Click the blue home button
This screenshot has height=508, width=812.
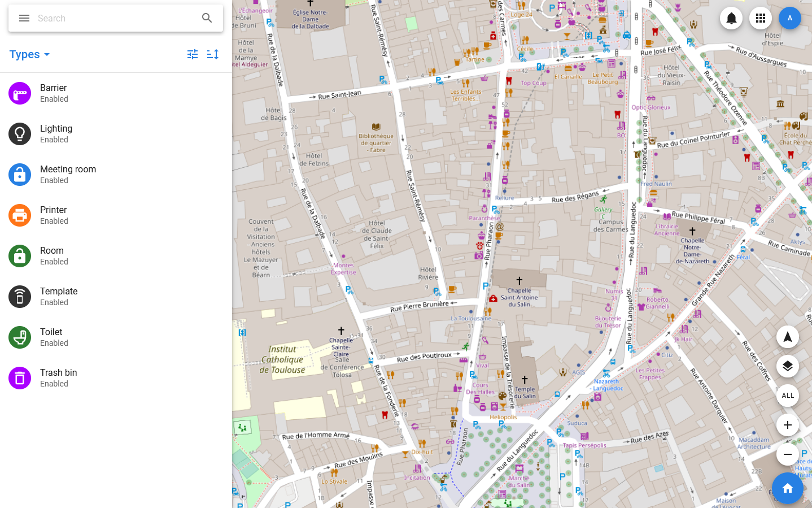[x=788, y=488]
